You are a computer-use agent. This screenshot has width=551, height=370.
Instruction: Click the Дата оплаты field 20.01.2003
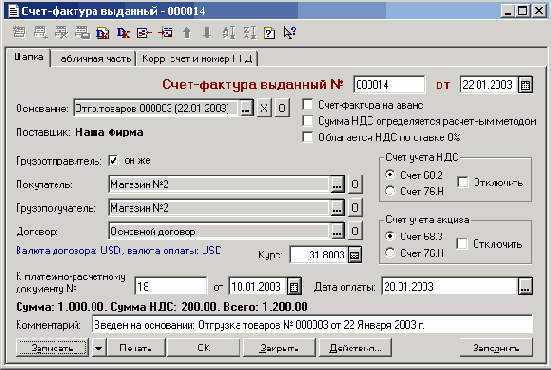(x=449, y=287)
